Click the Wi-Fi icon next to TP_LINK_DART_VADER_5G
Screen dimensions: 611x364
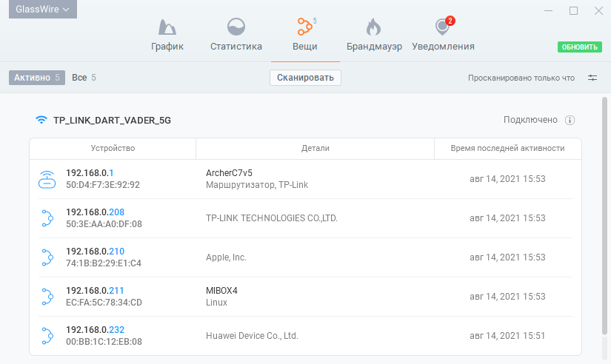click(41, 120)
